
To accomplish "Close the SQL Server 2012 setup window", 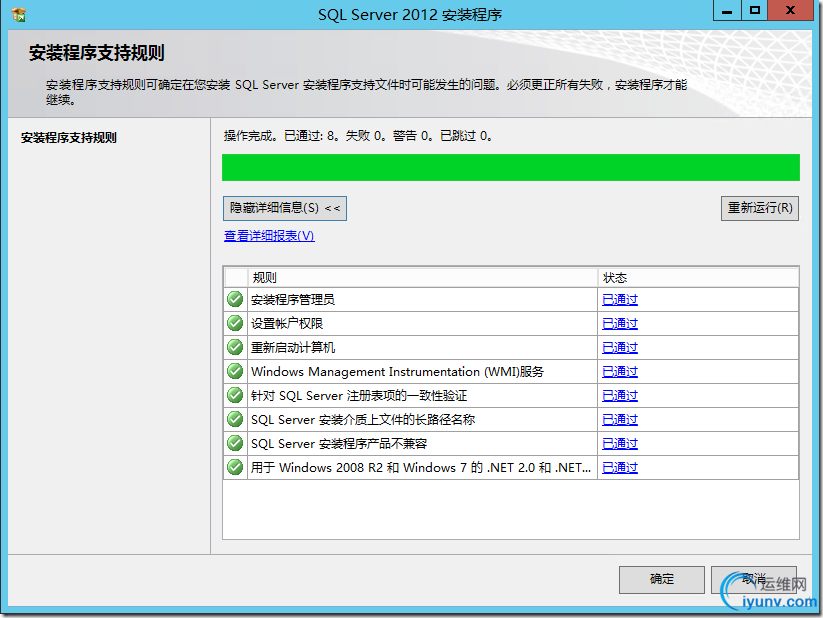I will coord(790,11).
